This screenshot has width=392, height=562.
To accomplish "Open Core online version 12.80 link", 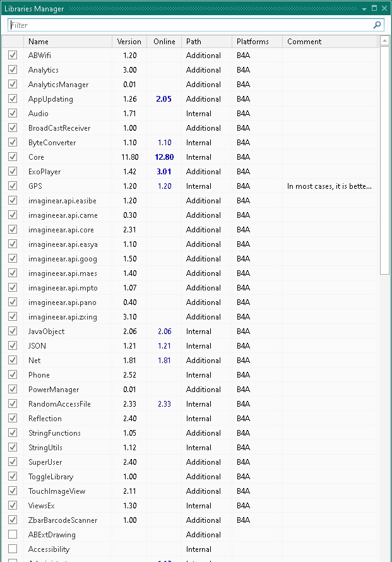I will point(164,157).
